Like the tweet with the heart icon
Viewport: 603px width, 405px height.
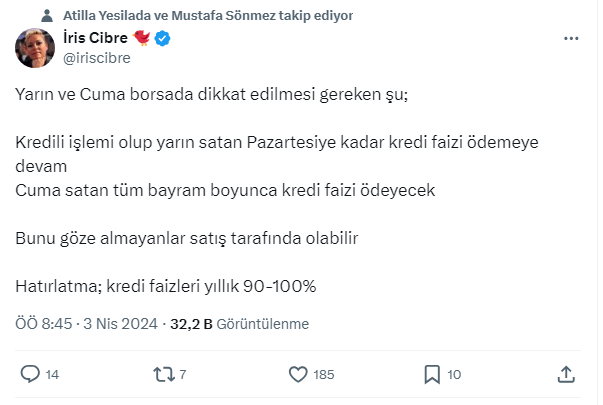tap(297, 374)
